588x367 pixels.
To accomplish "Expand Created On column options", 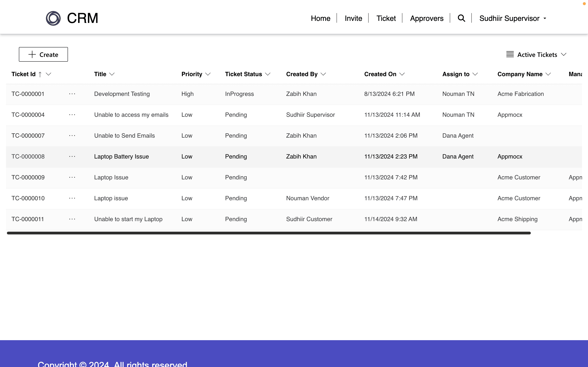I will (x=402, y=74).
